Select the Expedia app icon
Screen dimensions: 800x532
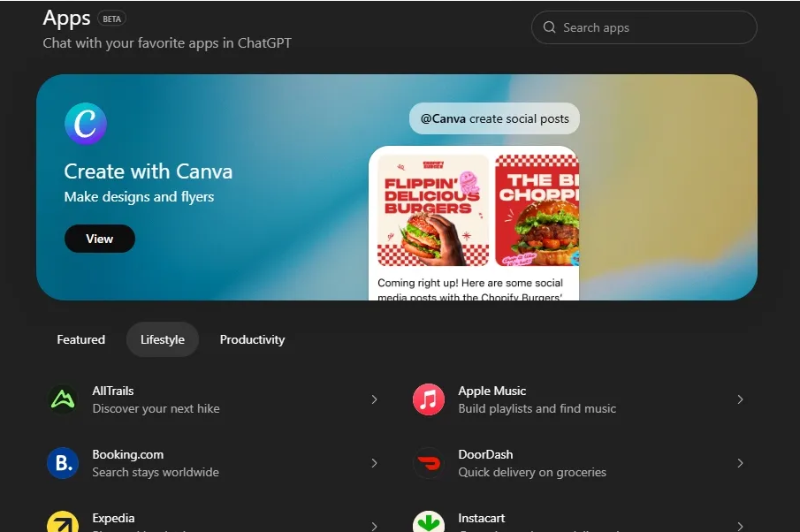[62, 523]
